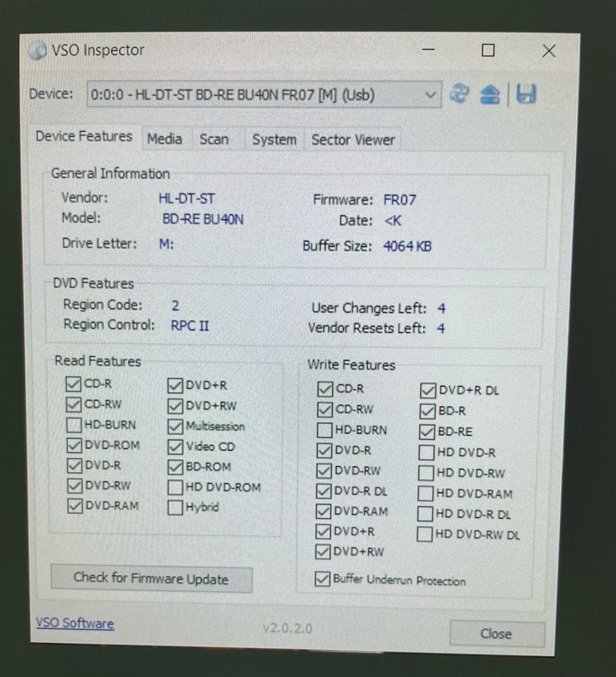
Task: Switch to the Scan tab
Action: tap(214, 139)
